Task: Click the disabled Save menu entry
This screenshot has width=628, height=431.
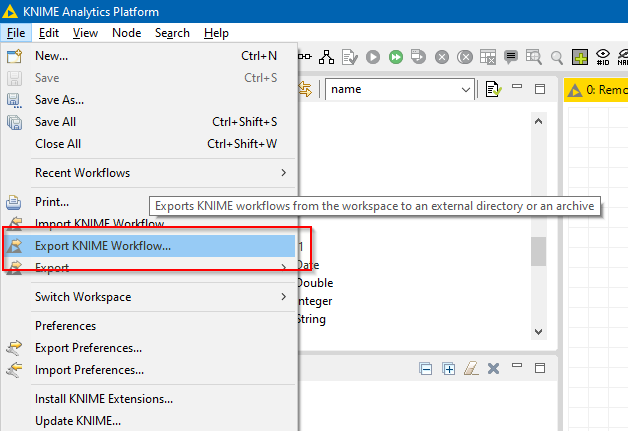Action: tap(150, 78)
